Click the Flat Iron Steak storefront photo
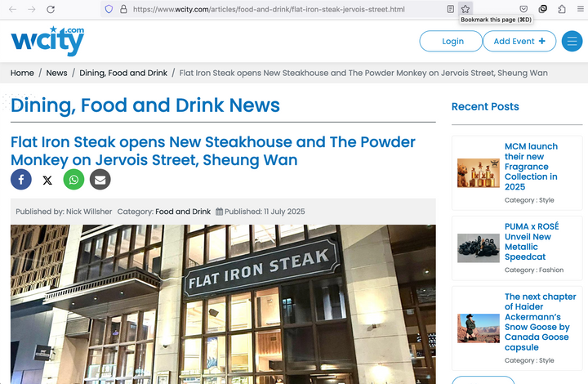Viewport: 588px width, 384px height. pyautogui.click(x=223, y=304)
